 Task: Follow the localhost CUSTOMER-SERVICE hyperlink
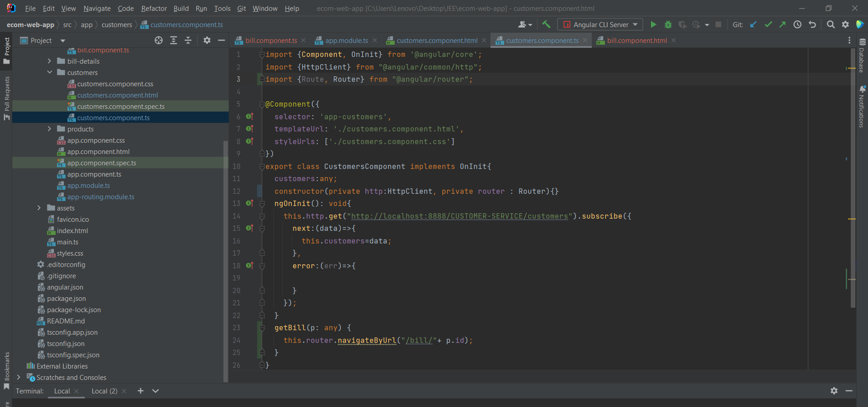pyautogui.click(x=460, y=216)
